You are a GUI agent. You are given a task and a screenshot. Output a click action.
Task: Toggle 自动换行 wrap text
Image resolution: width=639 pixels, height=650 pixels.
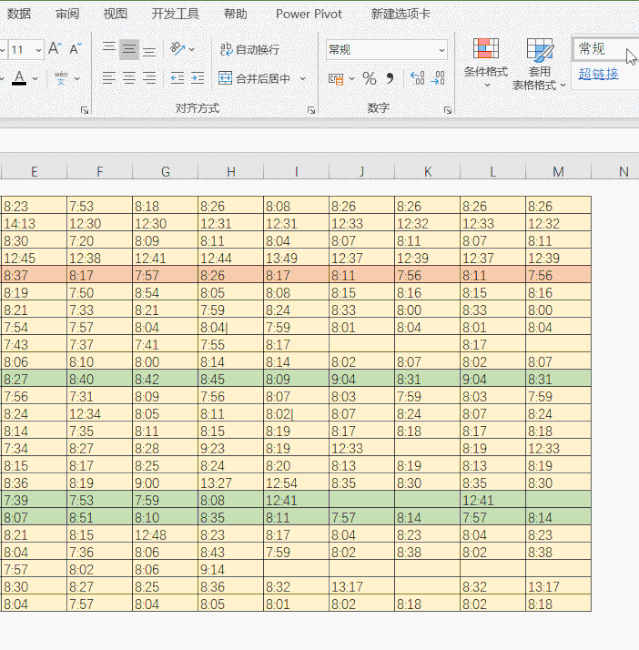(249, 49)
